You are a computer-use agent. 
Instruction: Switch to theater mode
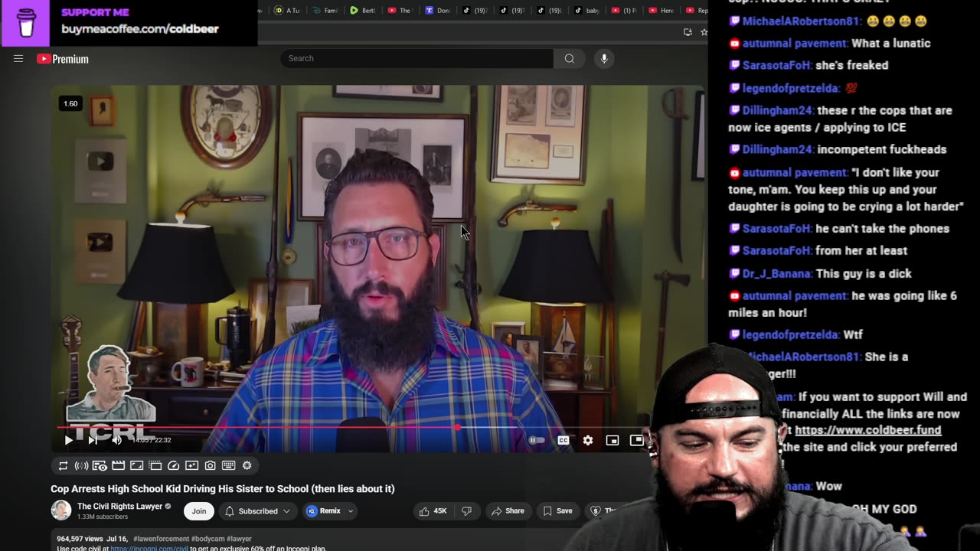tap(636, 440)
